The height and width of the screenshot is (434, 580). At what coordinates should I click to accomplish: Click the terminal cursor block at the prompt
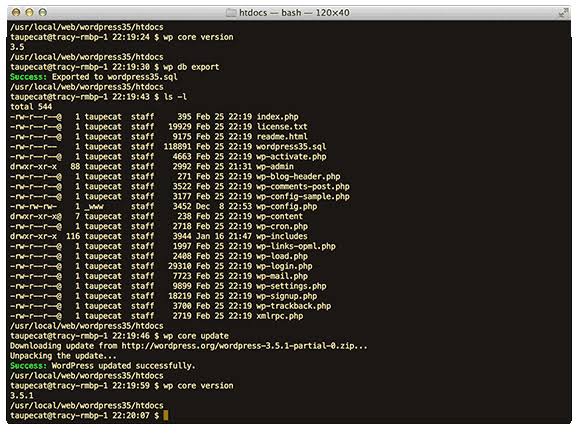click(x=166, y=416)
